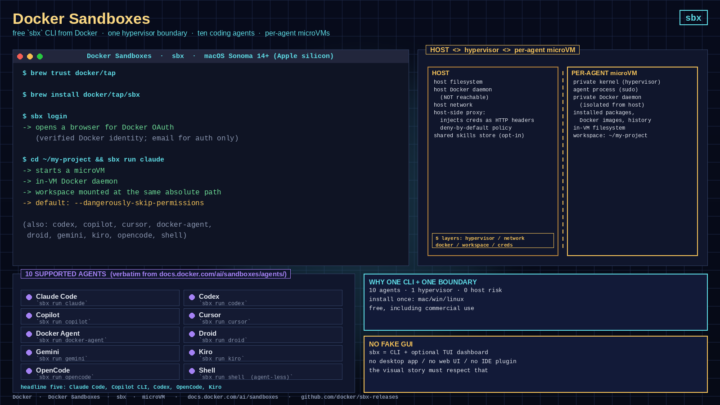Image resolution: width=720 pixels, height=405 pixels.
Task: Click 'workspace: ~/my-project' in microVM panel
Action: 610,135
